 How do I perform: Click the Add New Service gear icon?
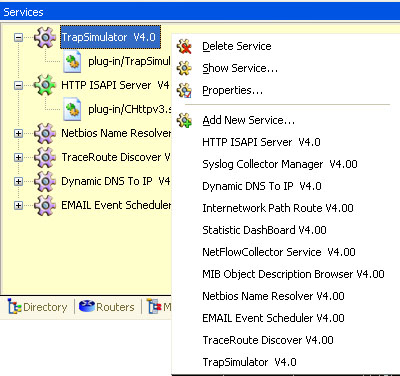click(x=184, y=120)
